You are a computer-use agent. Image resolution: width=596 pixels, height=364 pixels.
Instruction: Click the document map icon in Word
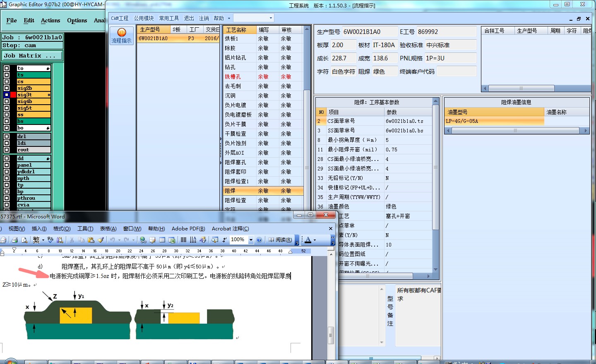215,240
